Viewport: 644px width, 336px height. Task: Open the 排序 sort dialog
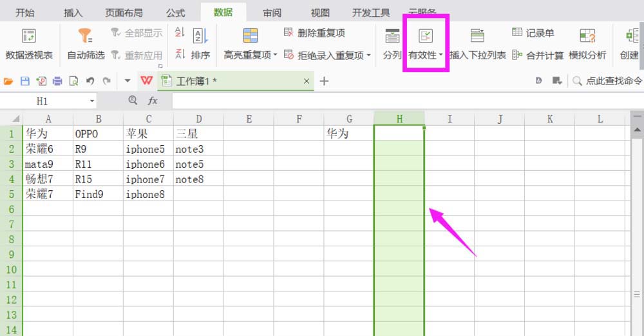[200, 44]
